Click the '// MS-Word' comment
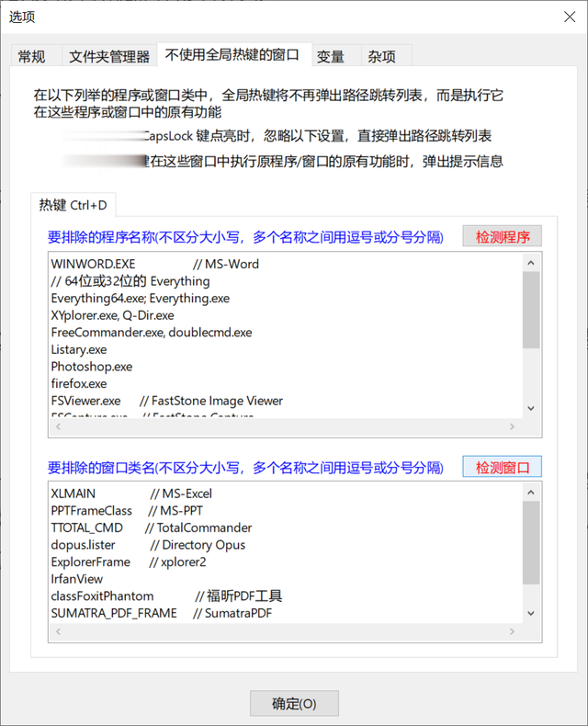The image size is (588, 726). [226, 264]
